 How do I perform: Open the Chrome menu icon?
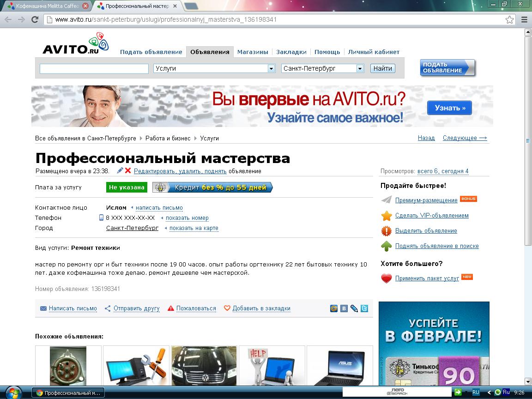pos(524,20)
